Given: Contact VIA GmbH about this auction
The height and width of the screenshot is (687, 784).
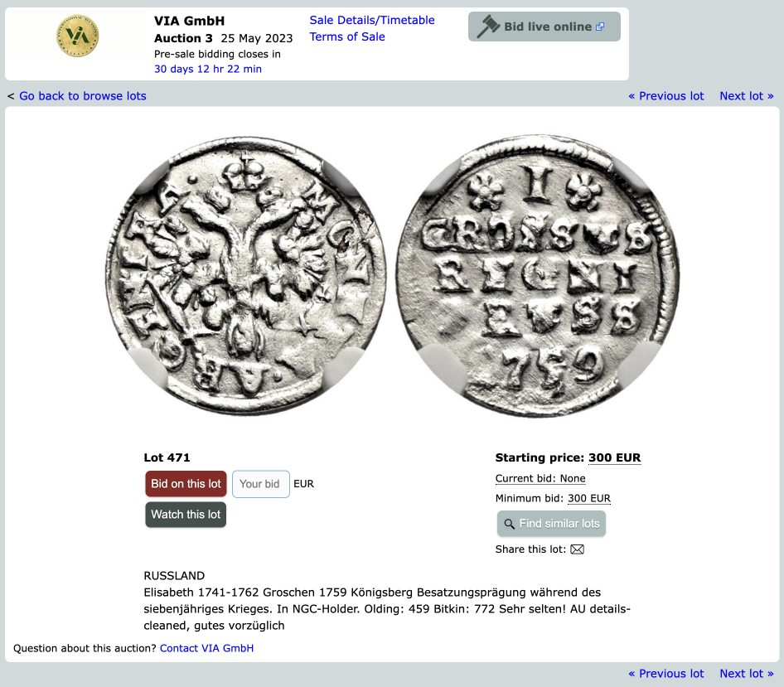Looking at the screenshot, I should [x=206, y=648].
